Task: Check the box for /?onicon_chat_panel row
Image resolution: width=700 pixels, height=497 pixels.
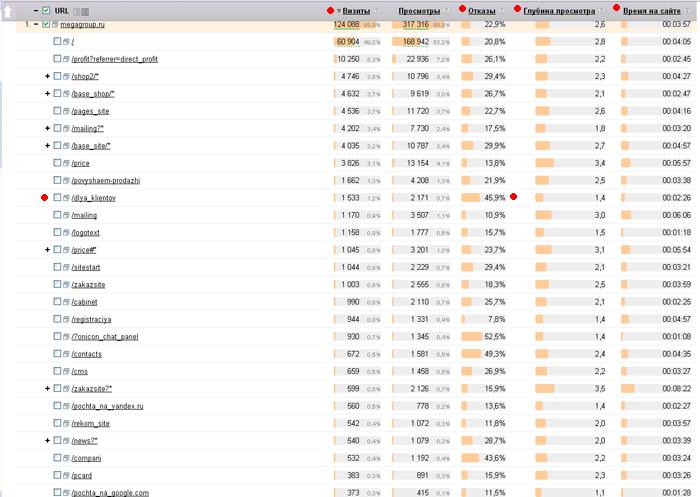Action: [57, 336]
